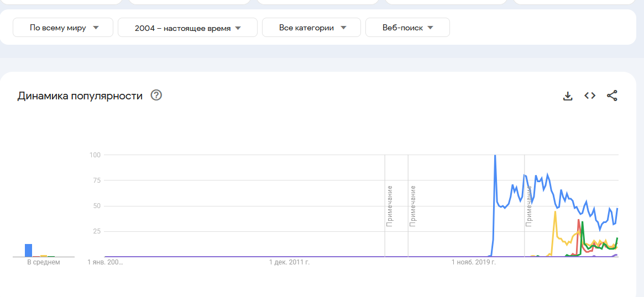Open the 2004 – настоящее время period dropdown

187,28
